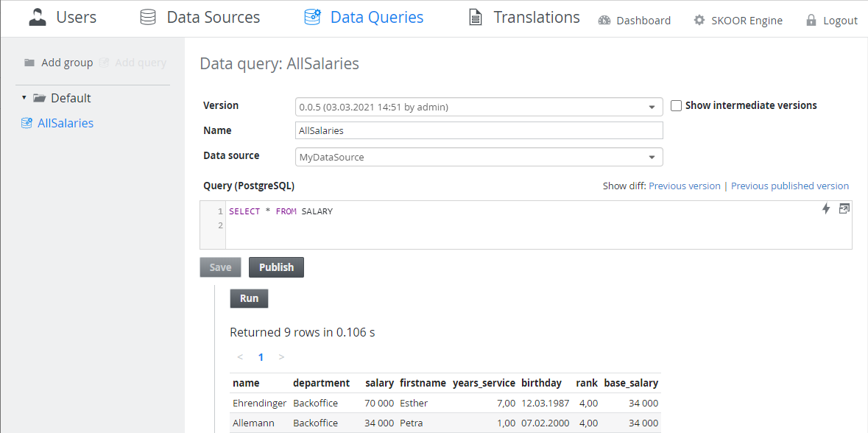Click the Logout padlock icon
This screenshot has height=433, width=868.
point(811,21)
